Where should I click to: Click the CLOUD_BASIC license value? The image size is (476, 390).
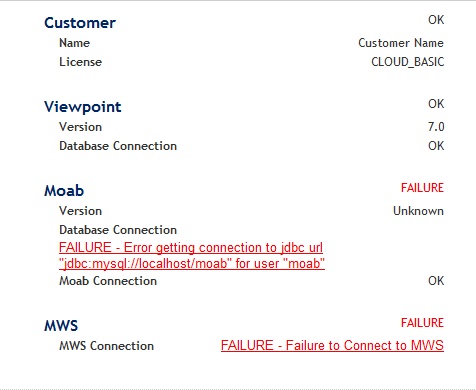(408, 62)
